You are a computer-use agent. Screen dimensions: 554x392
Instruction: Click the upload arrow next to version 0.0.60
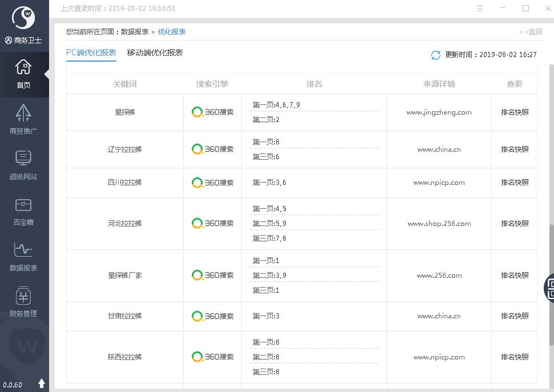(42, 383)
